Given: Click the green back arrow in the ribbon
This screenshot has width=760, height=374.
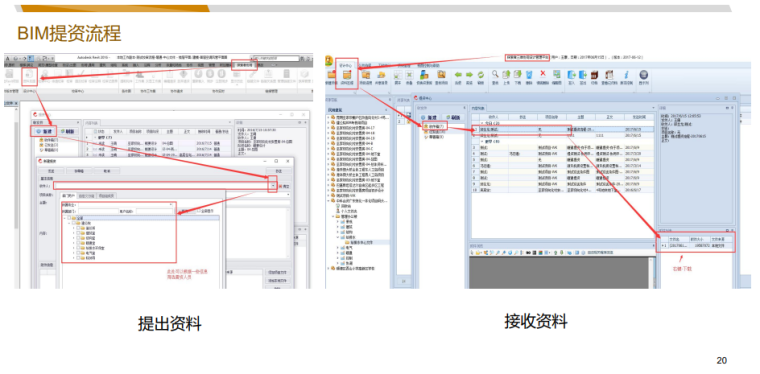Looking at the screenshot, I should pyautogui.click(x=458, y=75).
